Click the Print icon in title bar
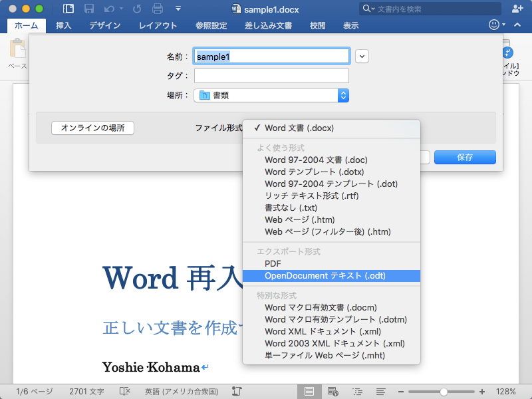The image size is (532, 399). point(158,9)
